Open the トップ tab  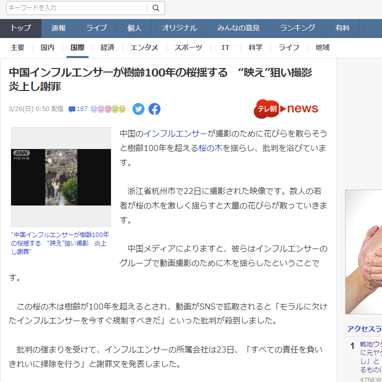coord(21,28)
